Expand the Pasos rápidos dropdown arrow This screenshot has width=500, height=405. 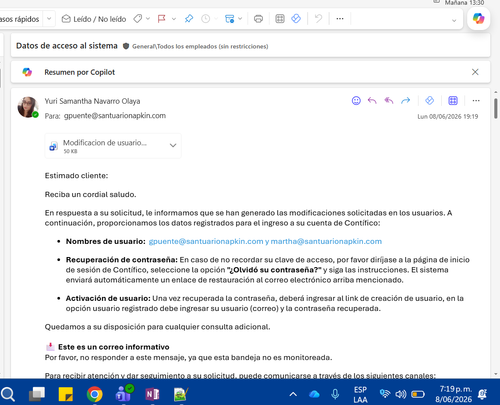pos(49,19)
